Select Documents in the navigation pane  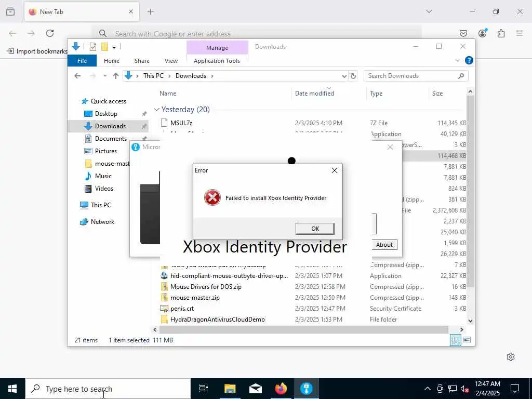click(111, 138)
